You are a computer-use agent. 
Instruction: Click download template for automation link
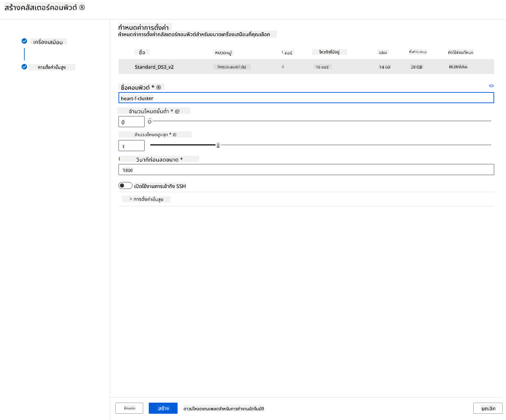click(224, 409)
